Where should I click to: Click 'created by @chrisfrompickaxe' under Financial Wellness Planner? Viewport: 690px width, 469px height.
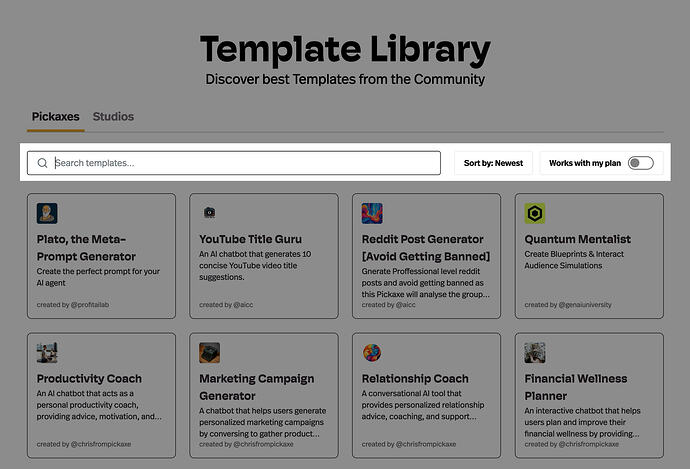[x=571, y=444]
